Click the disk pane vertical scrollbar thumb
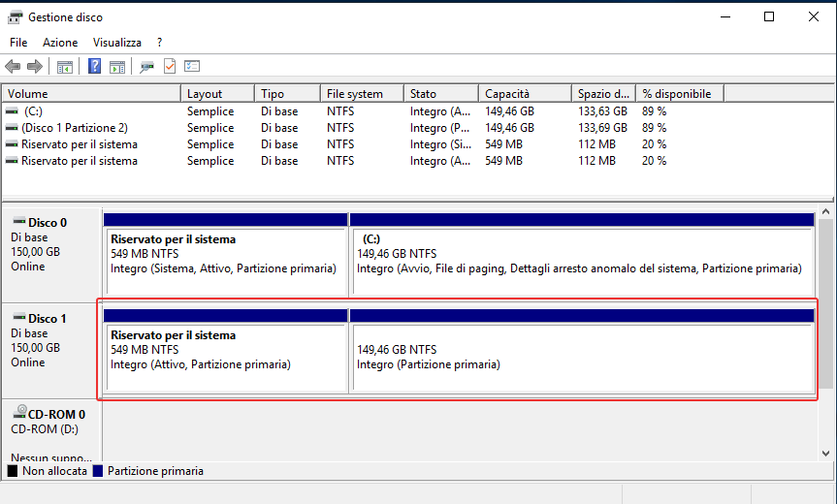 point(825,303)
